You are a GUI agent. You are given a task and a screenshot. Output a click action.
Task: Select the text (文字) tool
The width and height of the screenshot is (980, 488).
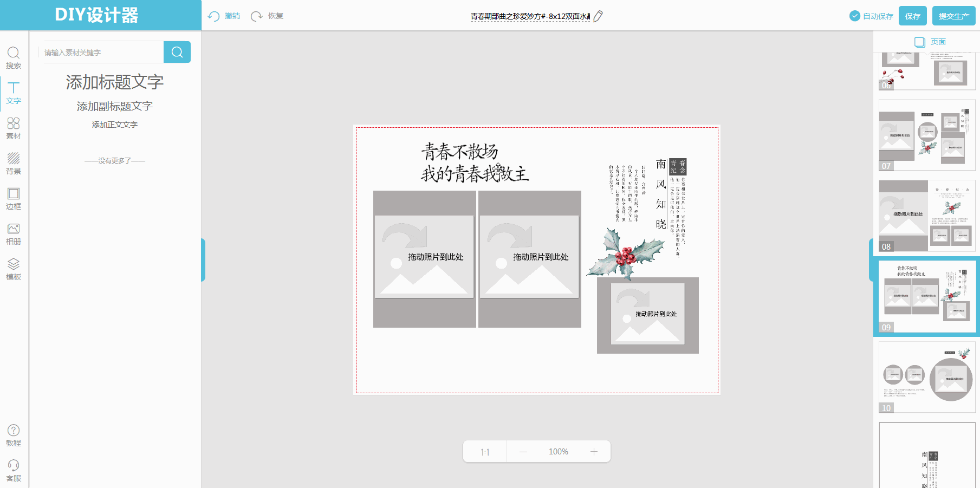tap(14, 93)
